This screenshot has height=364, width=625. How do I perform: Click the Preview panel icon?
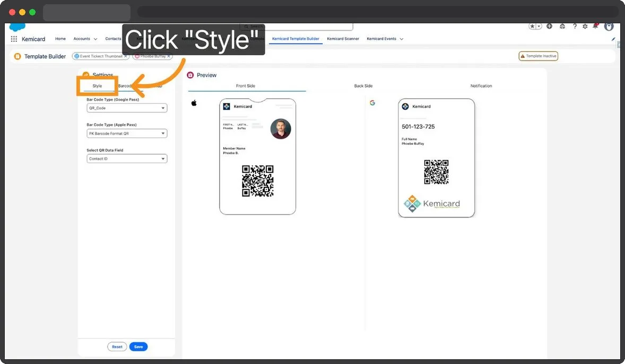tap(190, 75)
